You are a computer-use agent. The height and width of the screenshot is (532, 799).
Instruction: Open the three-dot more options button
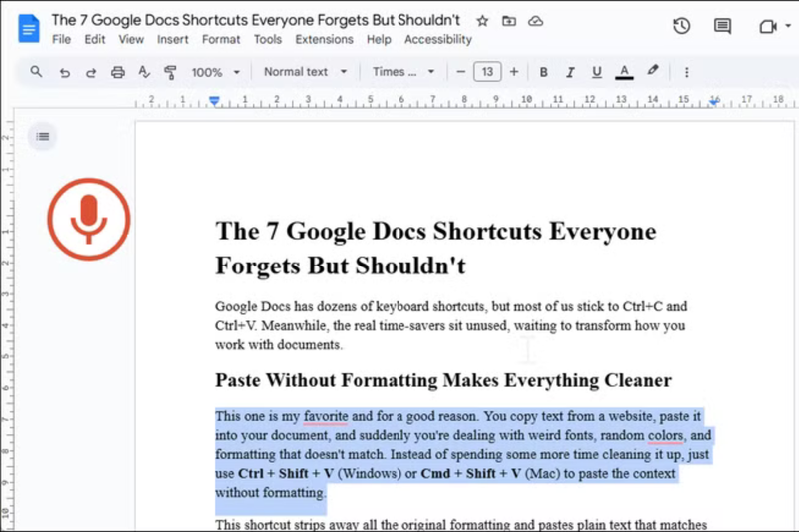tap(686, 72)
